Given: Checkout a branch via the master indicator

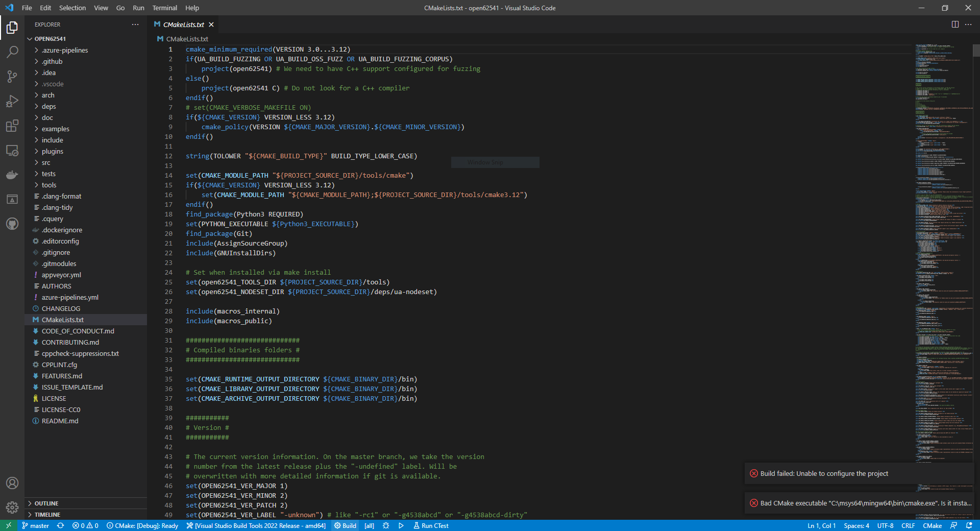Looking at the screenshot, I should coord(35,526).
